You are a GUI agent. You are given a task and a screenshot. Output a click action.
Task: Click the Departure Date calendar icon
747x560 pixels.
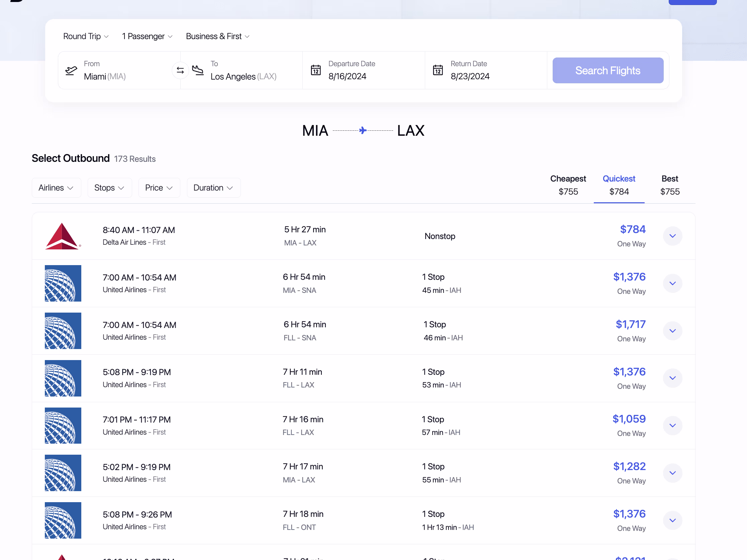(315, 70)
